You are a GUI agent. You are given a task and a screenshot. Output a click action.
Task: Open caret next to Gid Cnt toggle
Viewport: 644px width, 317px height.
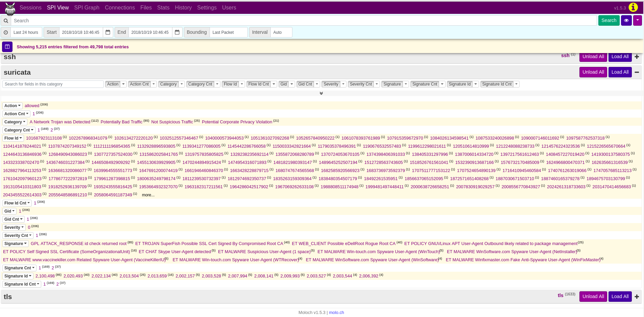pos(317,84)
